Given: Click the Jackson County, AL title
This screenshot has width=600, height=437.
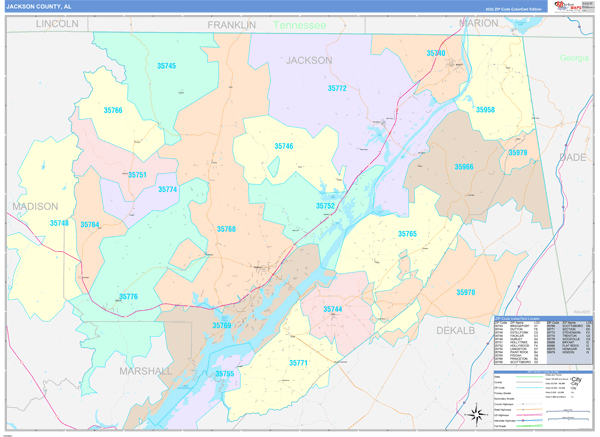Looking at the screenshot, I should 39,6.
